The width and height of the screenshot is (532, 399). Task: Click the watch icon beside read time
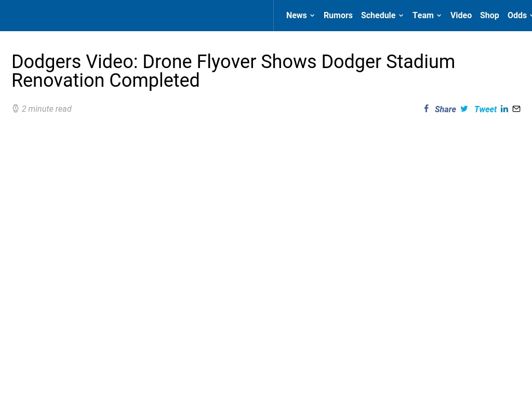click(16, 109)
